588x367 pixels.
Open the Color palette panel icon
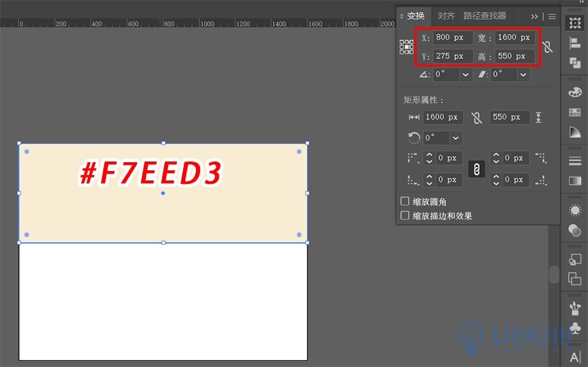pyautogui.click(x=574, y=92)
